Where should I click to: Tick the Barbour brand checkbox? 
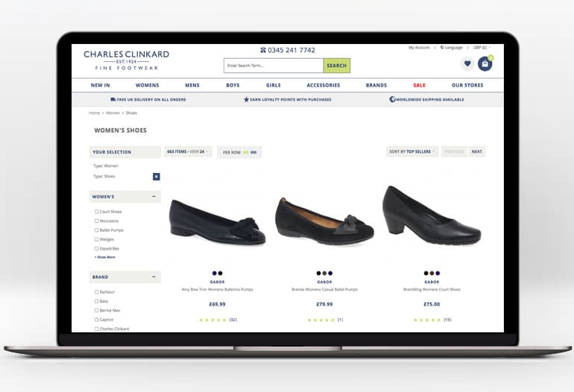click(x=97, y=291)
